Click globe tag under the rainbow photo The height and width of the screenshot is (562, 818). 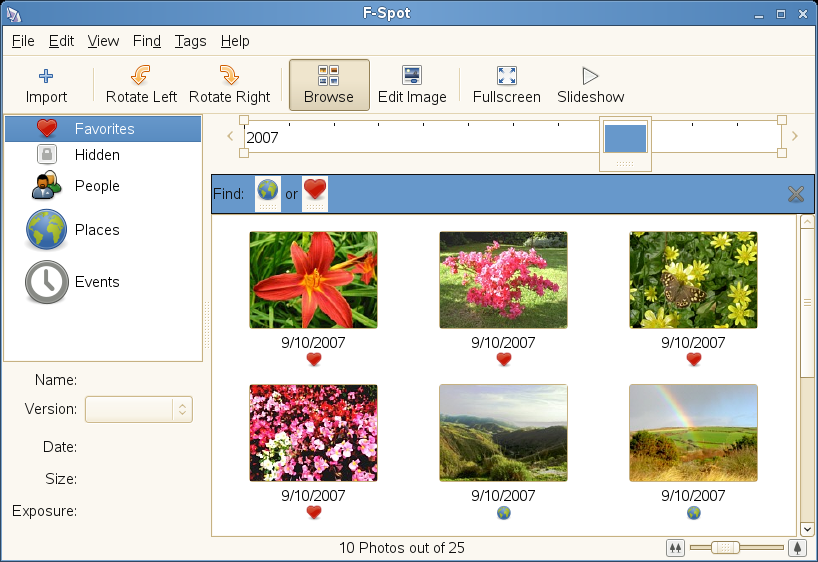coord(693,513)
